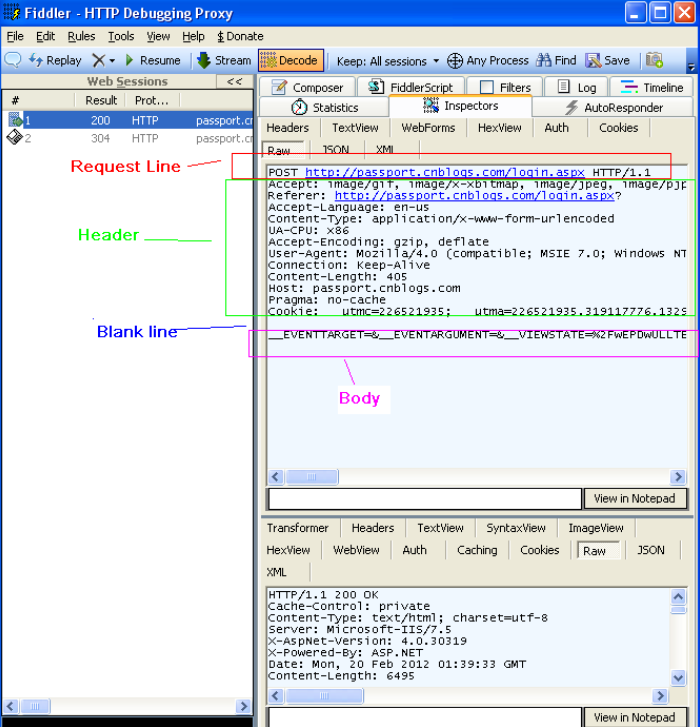Open the Edit menu
700x727 pixels.
coord(45,36)
